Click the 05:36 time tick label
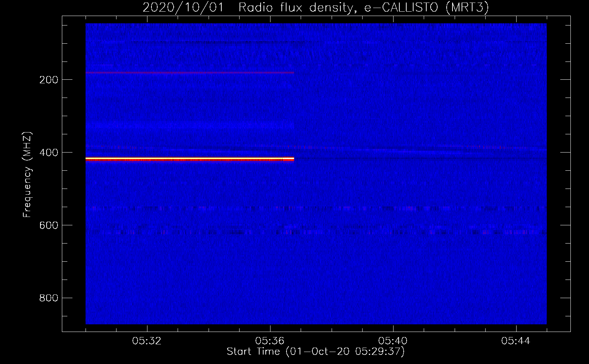 coord(270,341)
